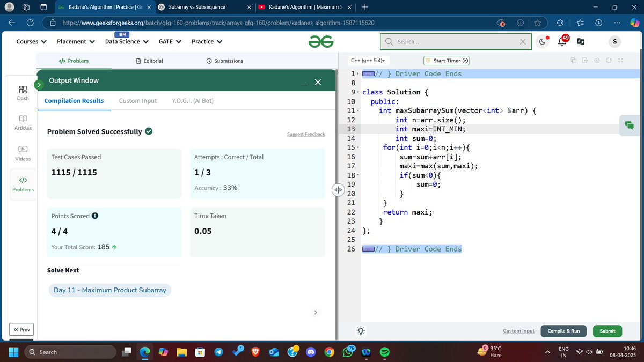The height and width of the screenshot is (362, 644).
Task: Expand the Courses dropdown menu
Action: pos(31,41)
